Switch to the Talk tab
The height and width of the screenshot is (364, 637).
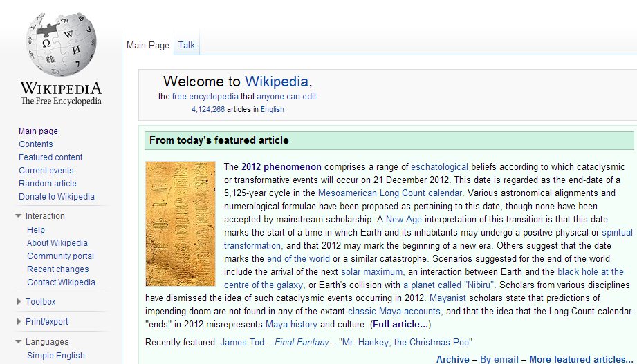(x=187, y=46)
